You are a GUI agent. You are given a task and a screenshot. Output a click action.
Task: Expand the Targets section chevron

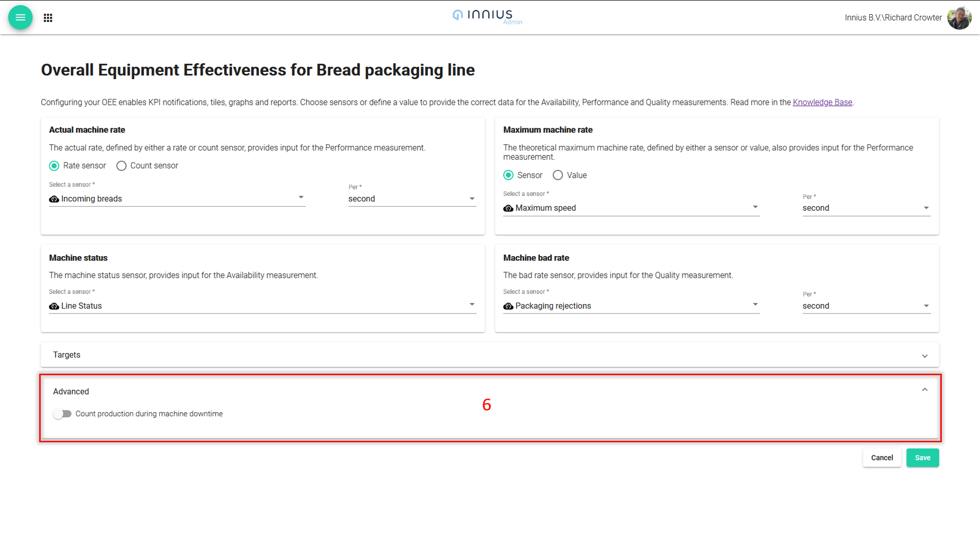pyautogui.click(x=925, y=356)
